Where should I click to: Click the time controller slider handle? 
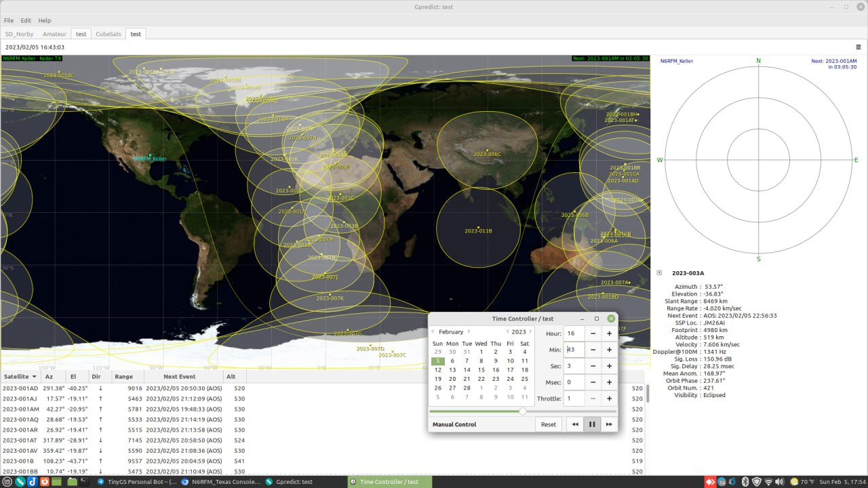(523, 411)
